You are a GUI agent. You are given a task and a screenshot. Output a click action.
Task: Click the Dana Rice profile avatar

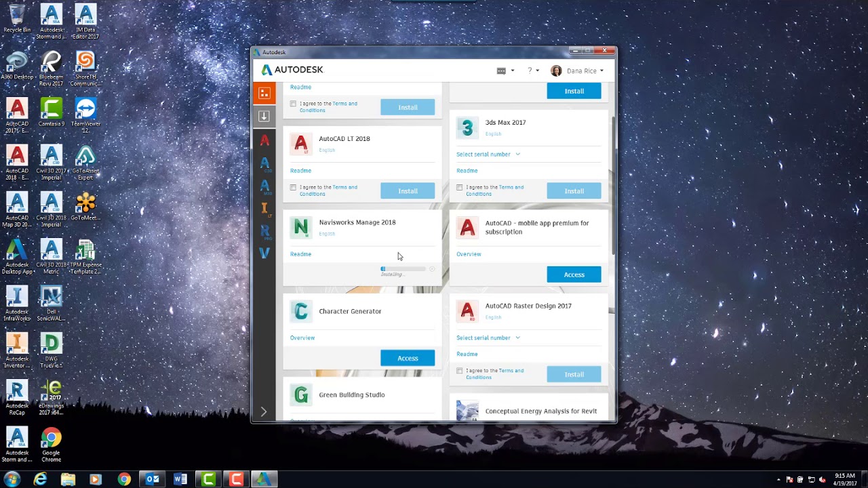point(556,70)
